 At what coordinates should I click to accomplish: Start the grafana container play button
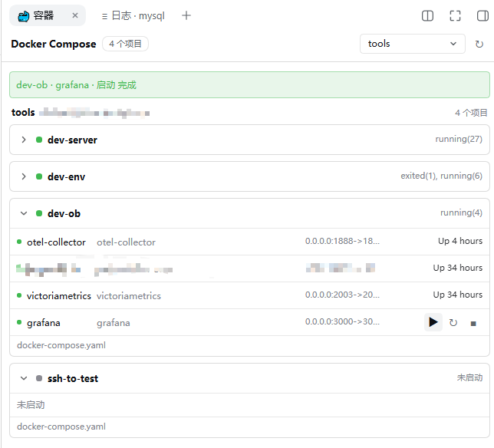[x=433, y=322]
